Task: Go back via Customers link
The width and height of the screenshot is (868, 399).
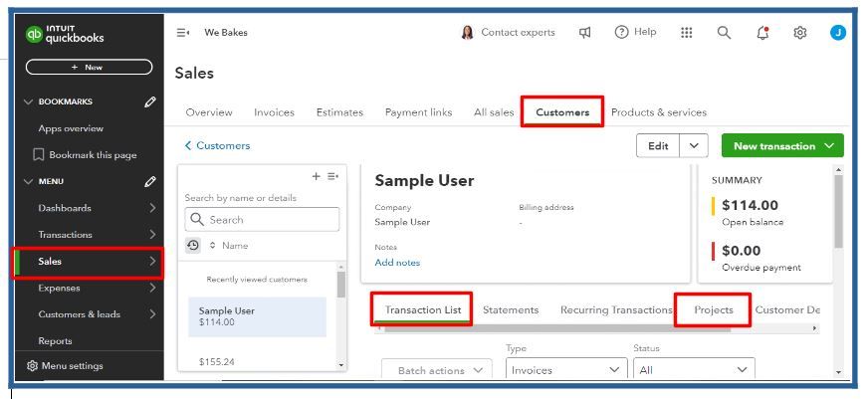Action: point(217,145)
